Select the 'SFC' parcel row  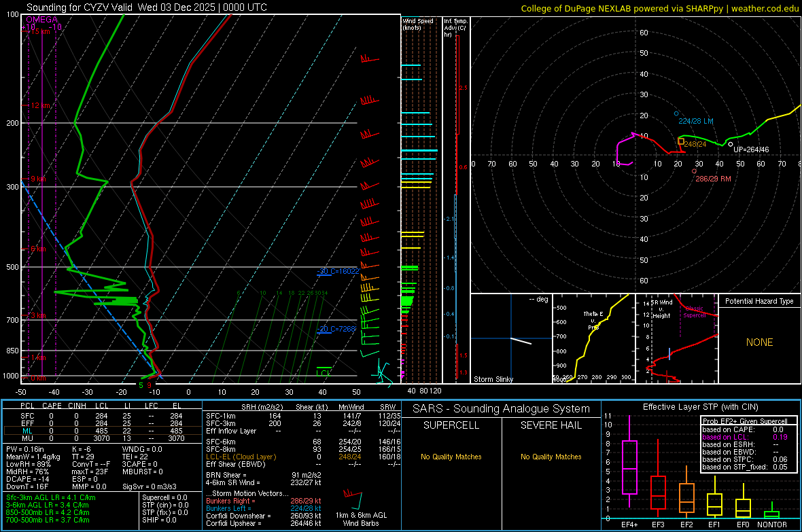[x=102, y=416]
